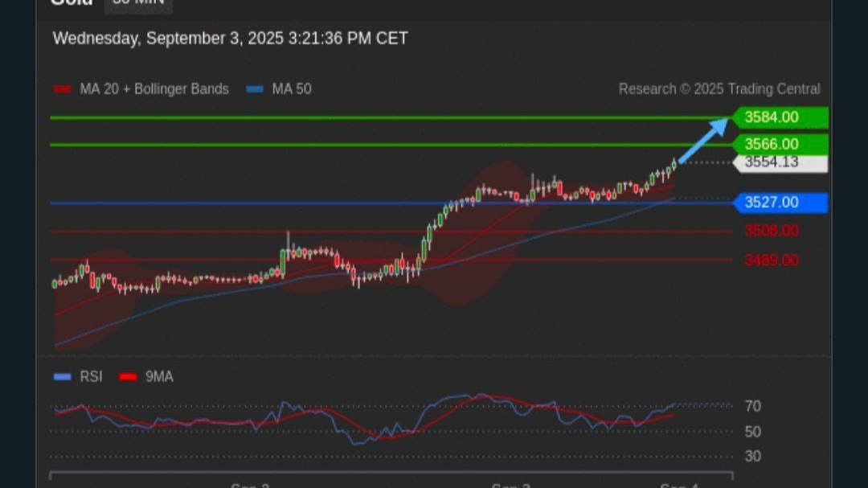Click the 3508.00 red support label
Image resolution: width=868 pixels, height=488 pixels.
(x=771, y=231)
